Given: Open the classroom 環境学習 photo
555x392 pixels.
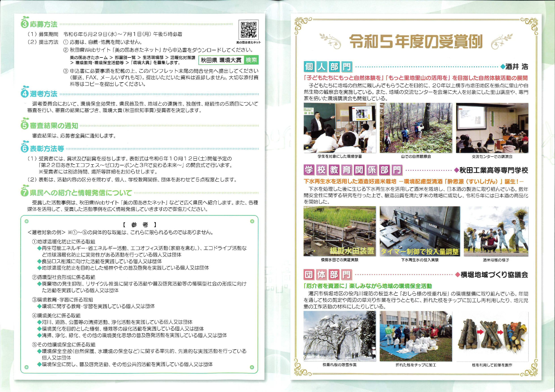Looking at the screenshot, I should (x=340, y=128).
